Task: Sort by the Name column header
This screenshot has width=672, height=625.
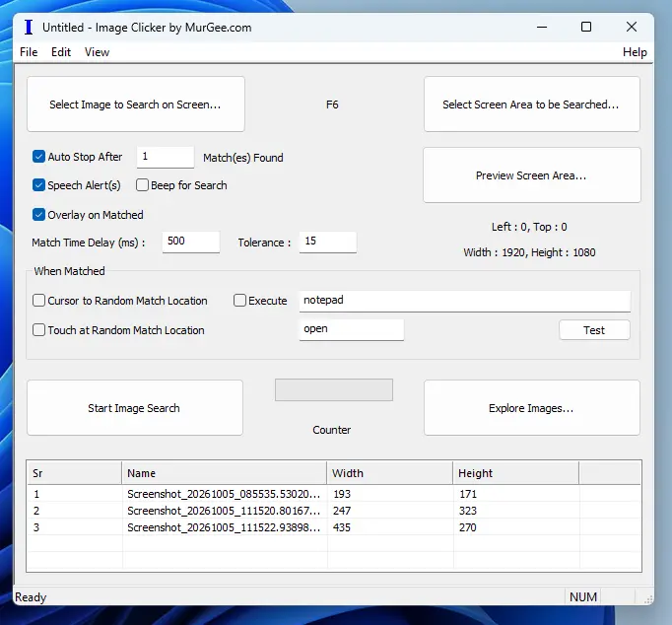Action: [224, 473]
